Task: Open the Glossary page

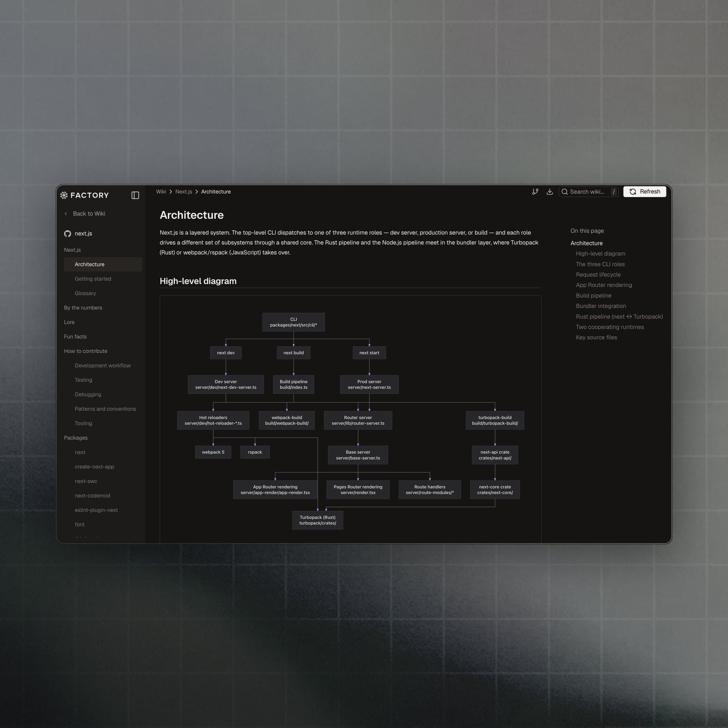Action: [x=85, y=293]
